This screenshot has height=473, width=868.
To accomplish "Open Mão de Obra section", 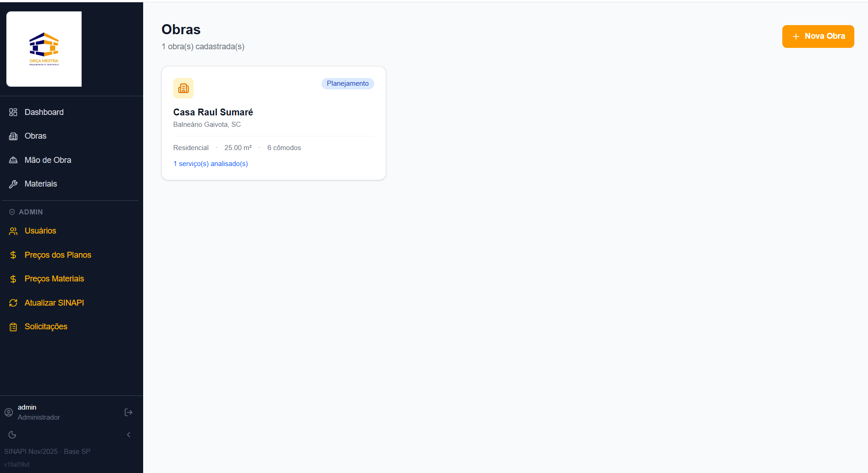I will click(48, 160).
